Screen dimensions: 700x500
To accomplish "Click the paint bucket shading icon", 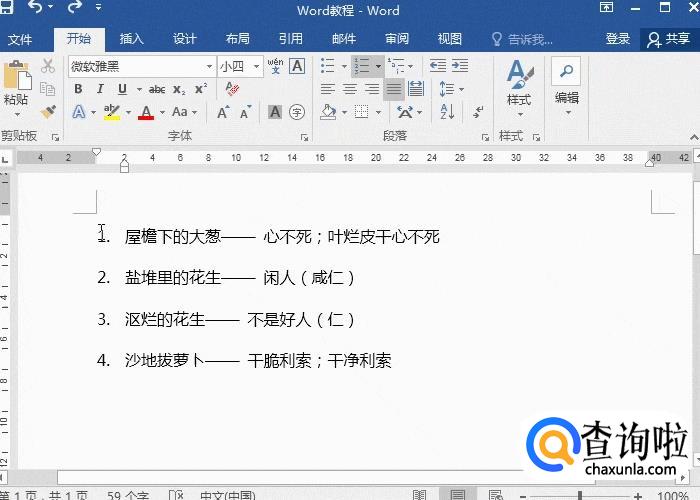I will (329, 112).
